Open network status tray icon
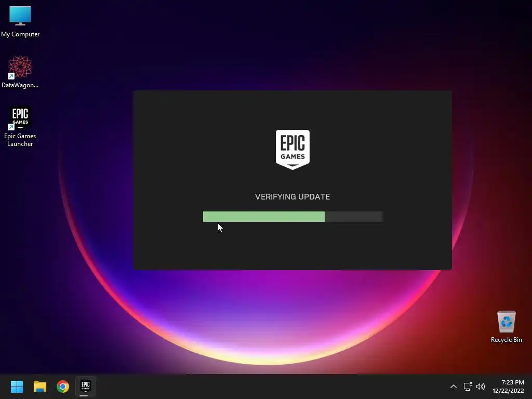This screenshot has height=399, width=532. coord(468,387)
